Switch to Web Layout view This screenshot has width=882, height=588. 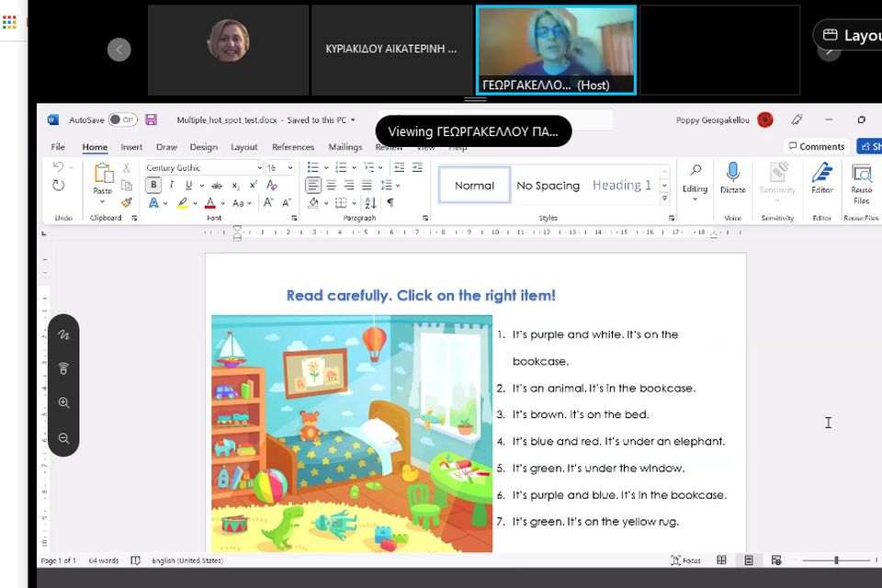coord(776,560)
